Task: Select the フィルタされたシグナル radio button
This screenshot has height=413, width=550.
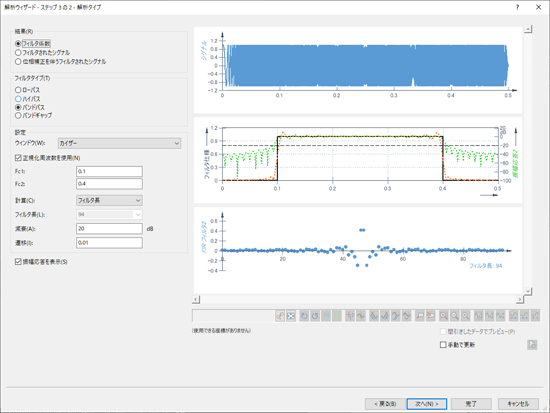Action: coord(18,53)
